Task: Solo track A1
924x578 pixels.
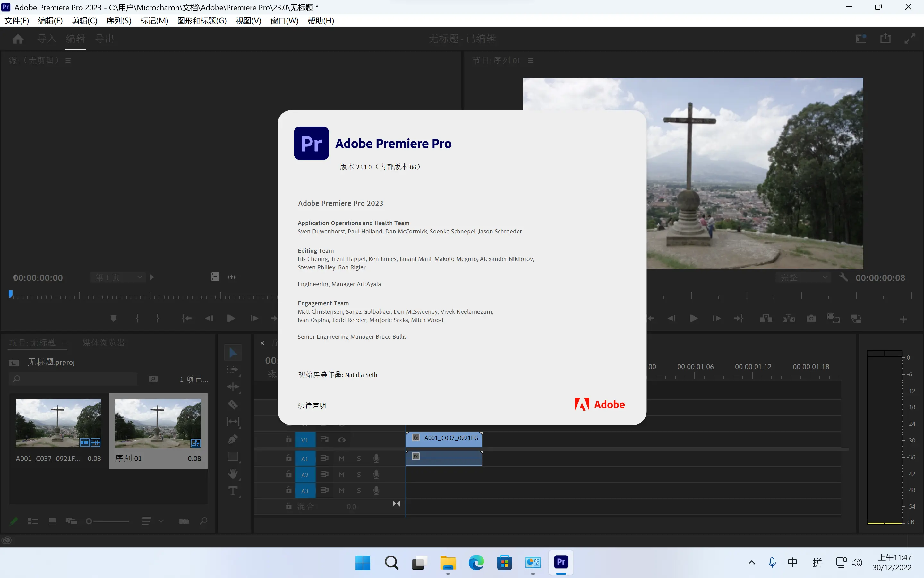Action: [x=359, y=458]
